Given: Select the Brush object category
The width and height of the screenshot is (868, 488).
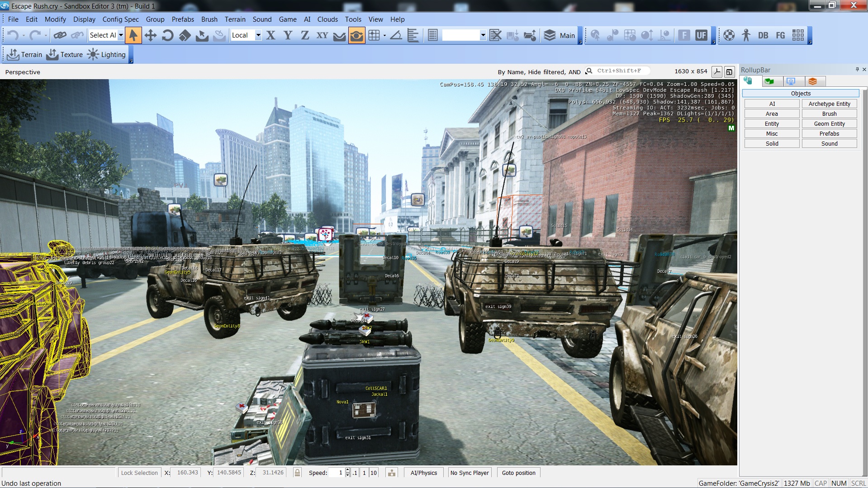Looking at the screenshot, I should pos(830,114).
